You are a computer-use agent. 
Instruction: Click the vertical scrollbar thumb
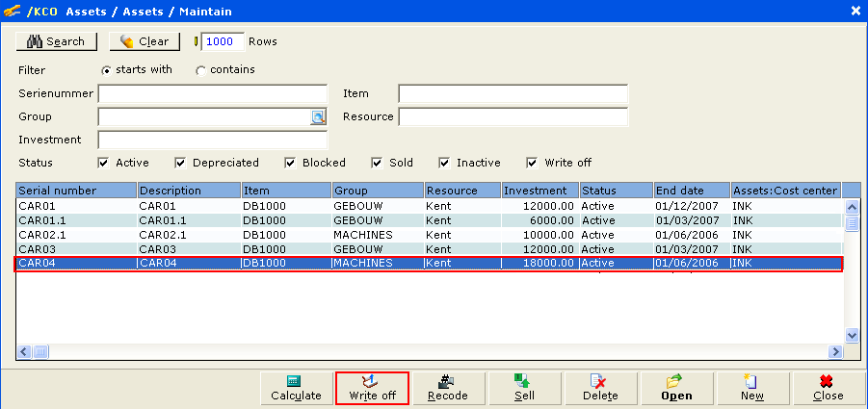coord(852,222)
